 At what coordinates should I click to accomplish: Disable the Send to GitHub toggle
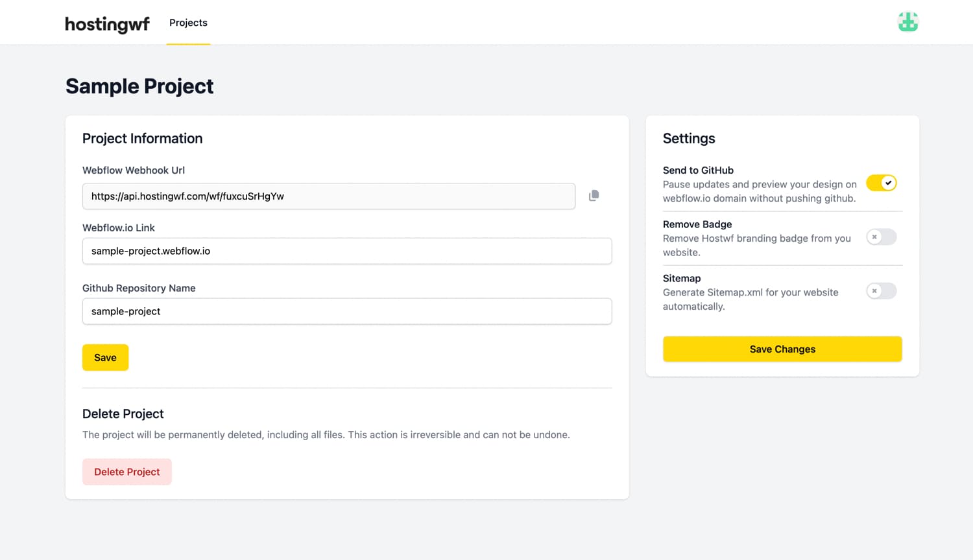882,183
